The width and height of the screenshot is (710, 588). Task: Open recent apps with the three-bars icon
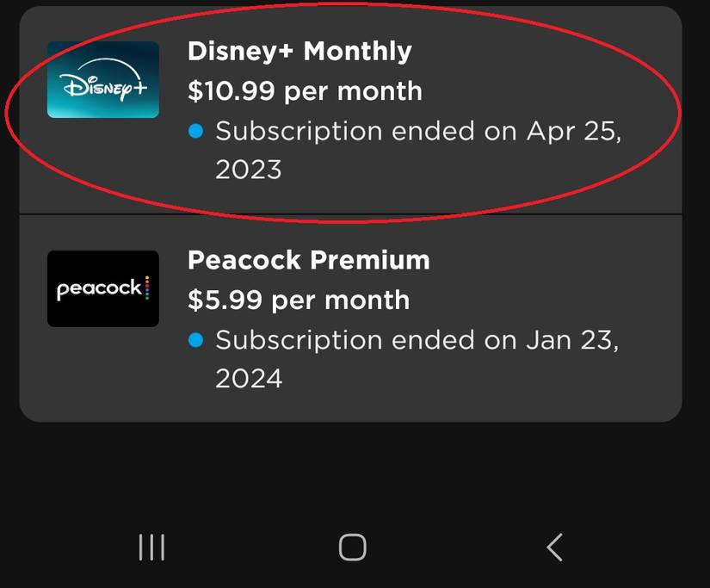click(151, 548)
